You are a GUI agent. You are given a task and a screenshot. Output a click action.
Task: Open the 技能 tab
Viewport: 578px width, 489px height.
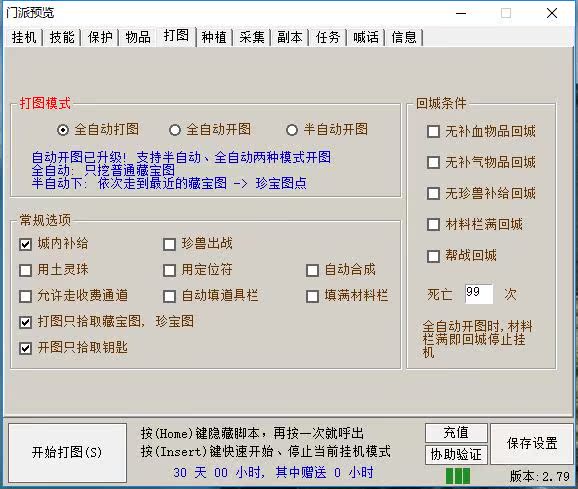tap(62, 37)
